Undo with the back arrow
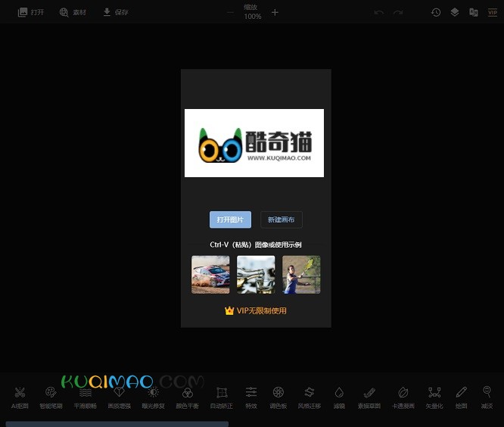The height and width of the screenshot is (427, 504). tap(379, 13)
